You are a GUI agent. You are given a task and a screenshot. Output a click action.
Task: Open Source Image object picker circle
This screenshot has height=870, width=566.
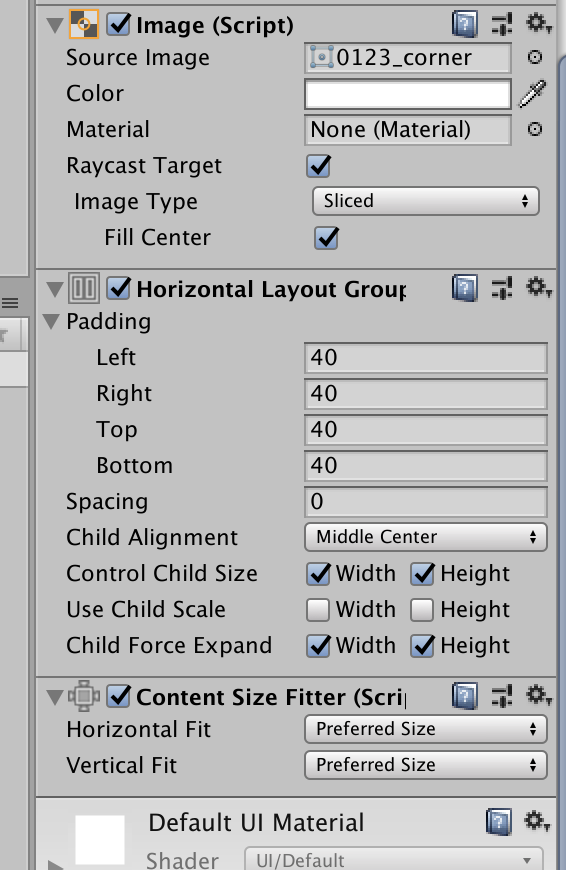click(534, 57)
